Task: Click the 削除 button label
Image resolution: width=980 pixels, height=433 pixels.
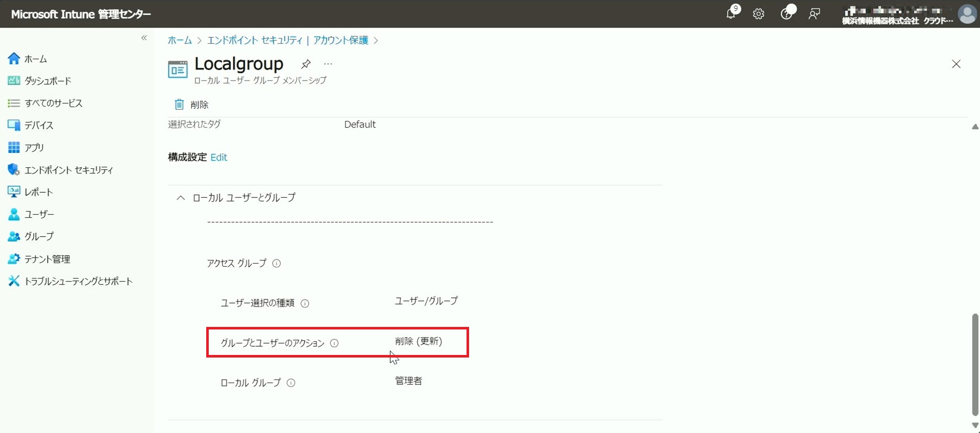Action: (x=199, y=105)
